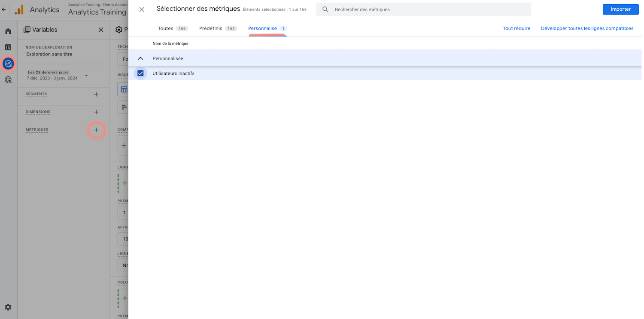Image resolution: width=644 pixels, height=319 pixels.
Task: Click the back arrow in header
Action: click(4, 9)
